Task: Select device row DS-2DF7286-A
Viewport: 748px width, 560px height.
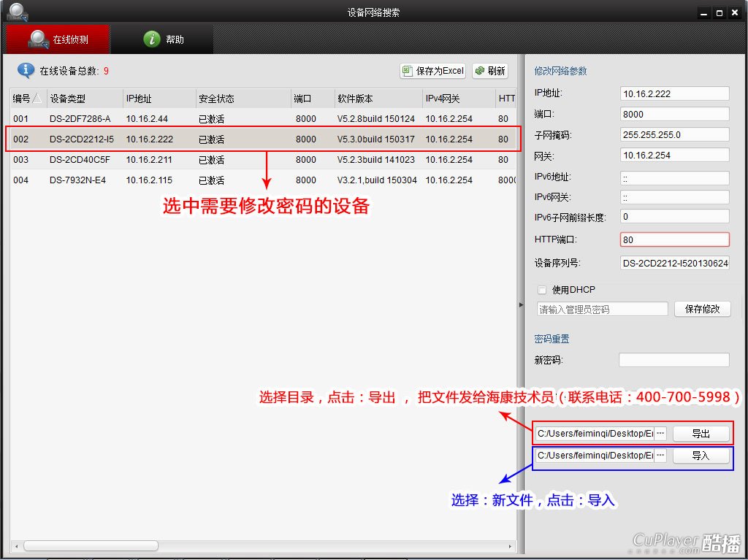Action: (x=80, y=119)
